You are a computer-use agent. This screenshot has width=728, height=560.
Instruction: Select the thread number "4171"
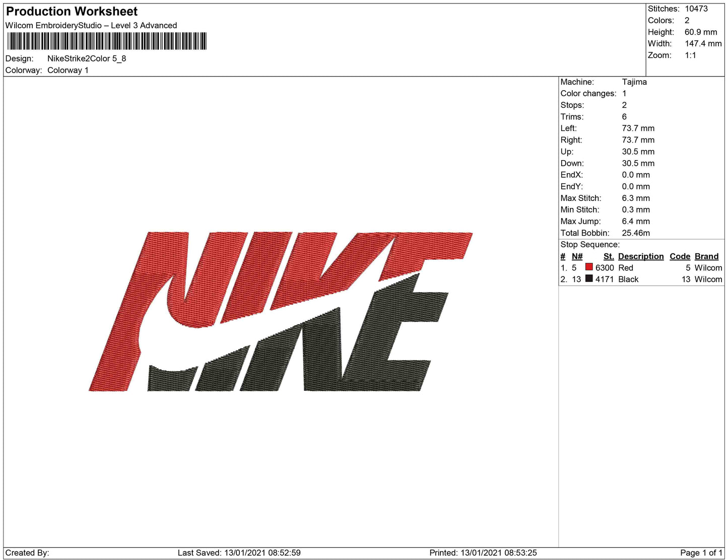(605, 279)
